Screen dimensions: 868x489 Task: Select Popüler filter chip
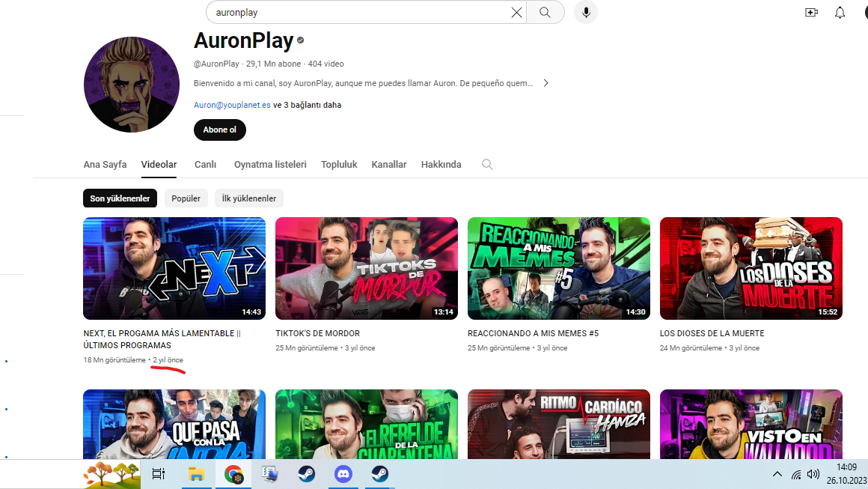click(x=186, y=198)
